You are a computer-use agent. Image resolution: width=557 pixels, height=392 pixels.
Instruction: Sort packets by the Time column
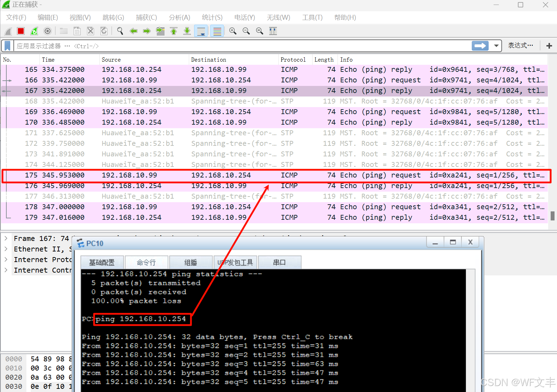pyautogui.click(x=69, y=60)
